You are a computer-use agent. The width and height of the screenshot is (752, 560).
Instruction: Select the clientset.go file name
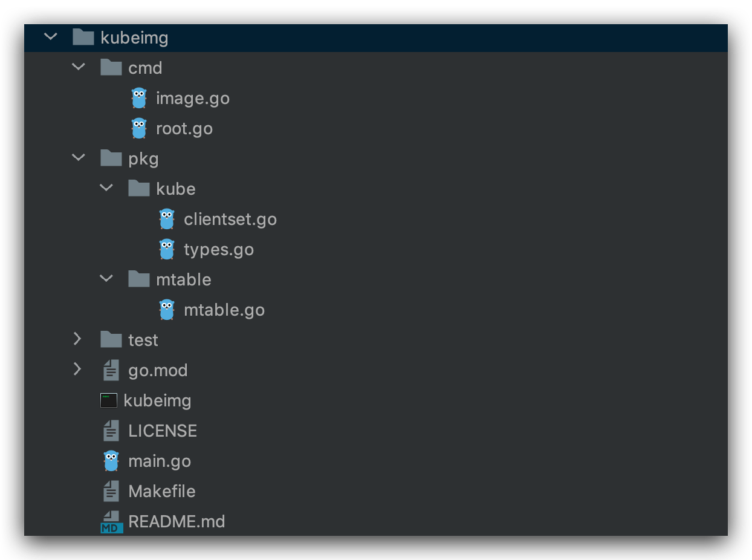point(230,219)
